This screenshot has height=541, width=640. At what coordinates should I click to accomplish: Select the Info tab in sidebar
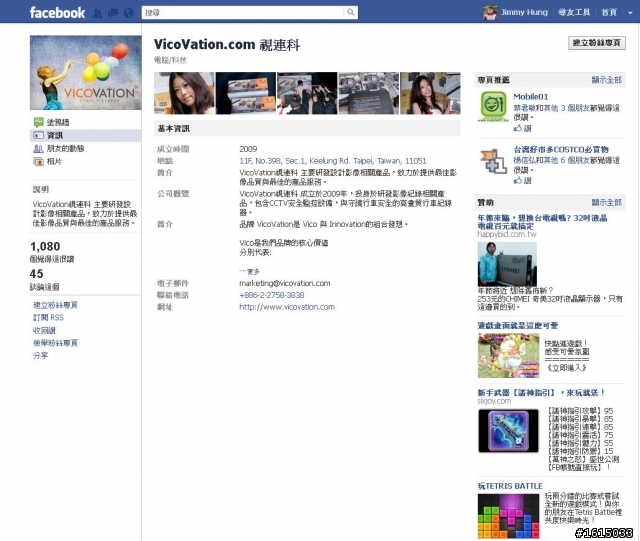click(x=86, y=135)
